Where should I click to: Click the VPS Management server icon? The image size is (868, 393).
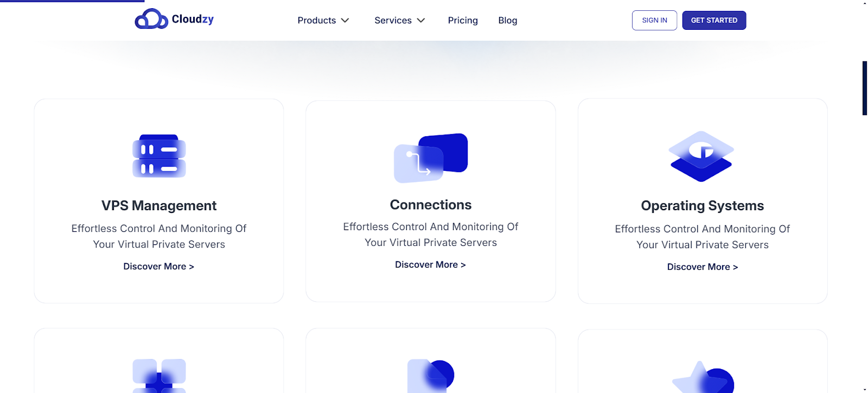159,156
